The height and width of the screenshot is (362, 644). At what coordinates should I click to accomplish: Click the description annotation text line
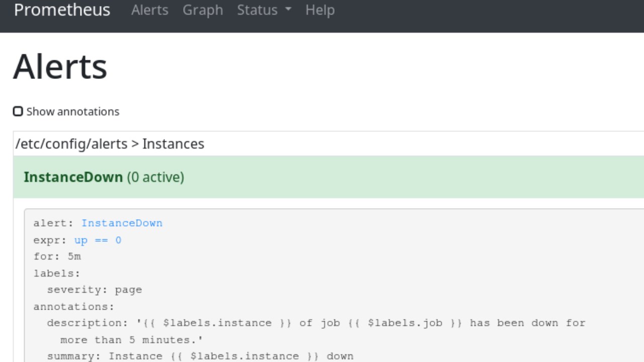316,323
